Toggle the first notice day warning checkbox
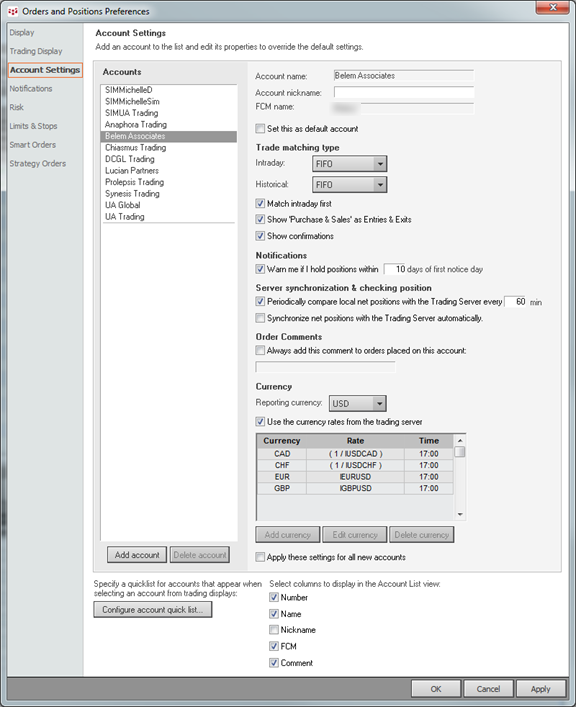The height and width of the screenshot is (707, 576). coord(260,269)
